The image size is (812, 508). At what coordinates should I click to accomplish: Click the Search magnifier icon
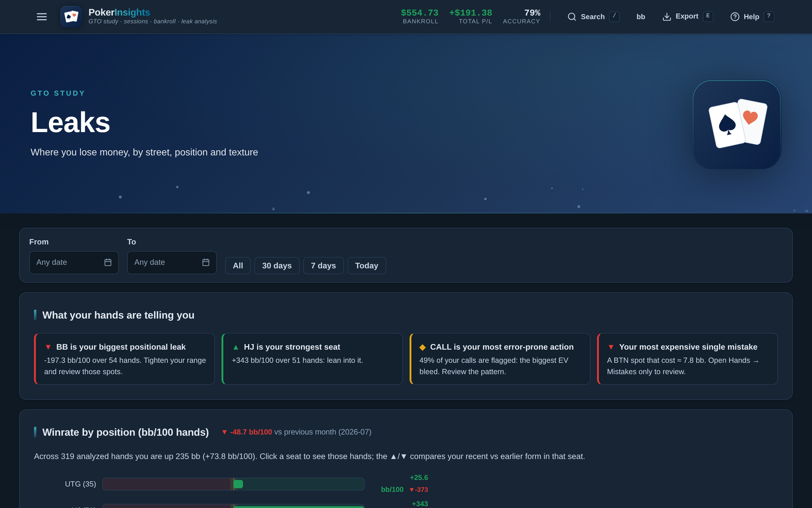572,17
